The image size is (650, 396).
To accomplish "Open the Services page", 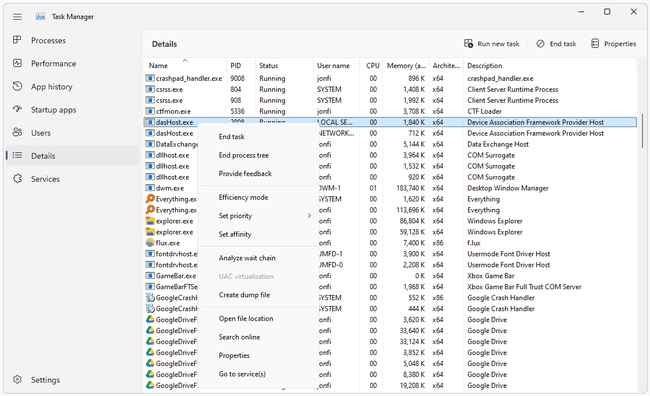I will click(73, 179).
